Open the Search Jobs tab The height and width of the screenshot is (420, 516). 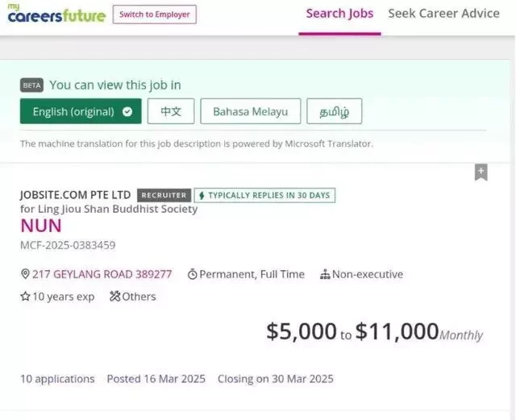pyautogui.click(x=339, y=14)
